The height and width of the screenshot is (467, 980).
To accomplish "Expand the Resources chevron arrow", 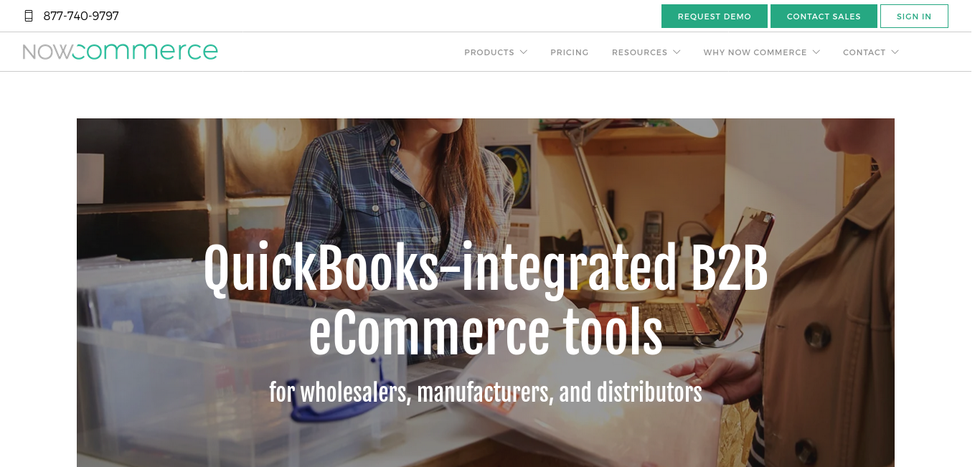I will tap(677, 52).
